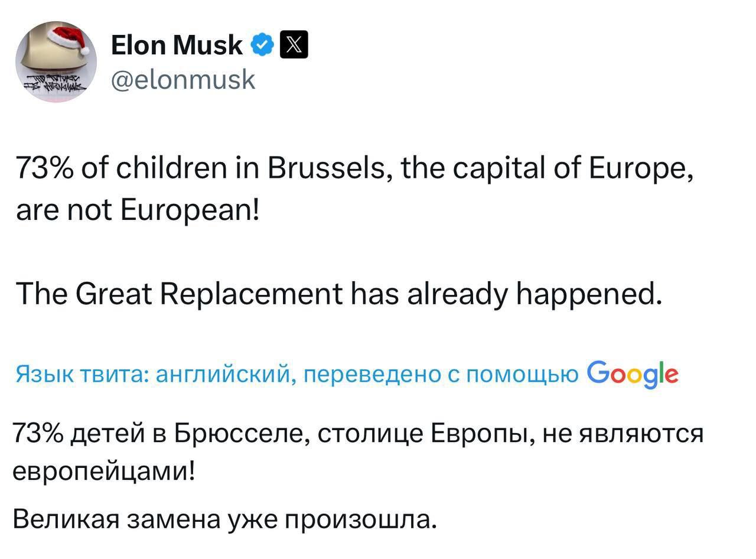Click the word "Брюсселе" in the translation
Image resolution: width=756 pixels, height=559 pixels.
[x=234, y=433]
